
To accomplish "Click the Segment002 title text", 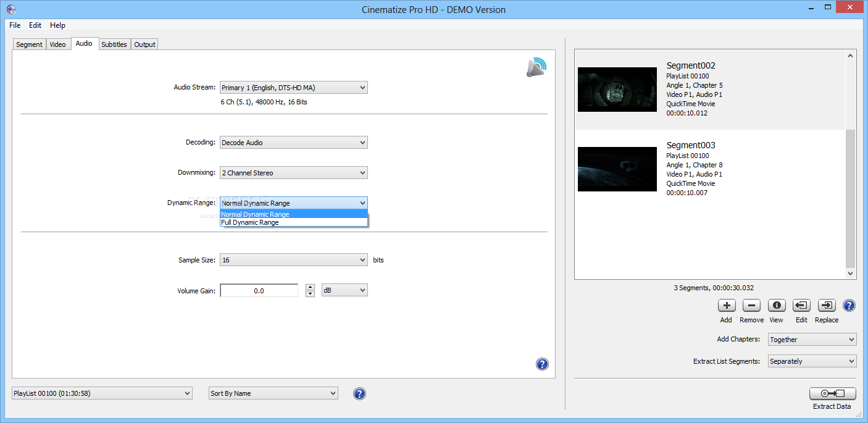I will (x=691, y=65).
